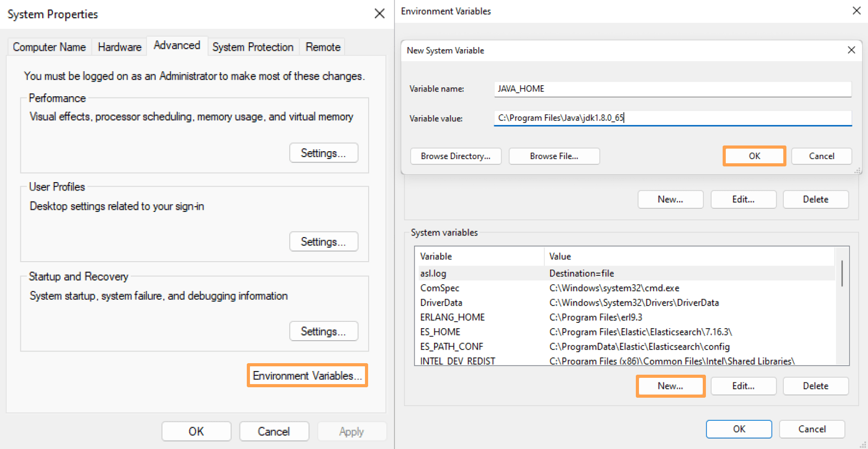Click Apply in System Properties
This screenshot has height=449, width=868.
coord(351,431)
